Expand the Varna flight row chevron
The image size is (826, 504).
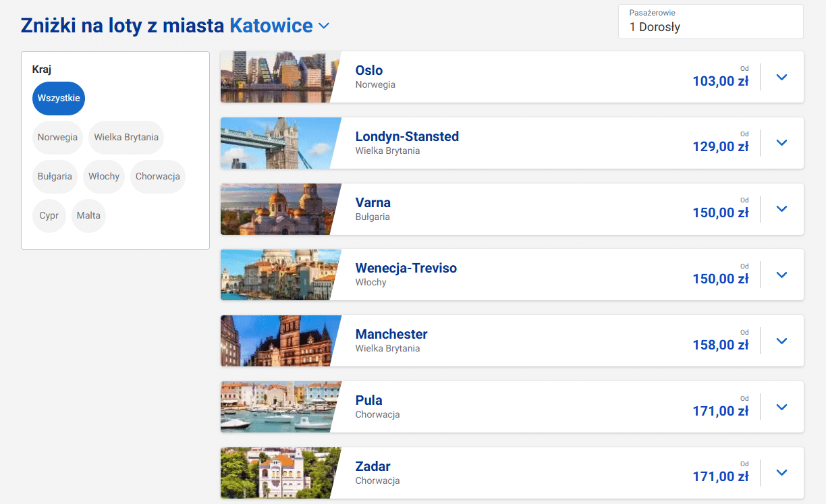tap(781, 209)
